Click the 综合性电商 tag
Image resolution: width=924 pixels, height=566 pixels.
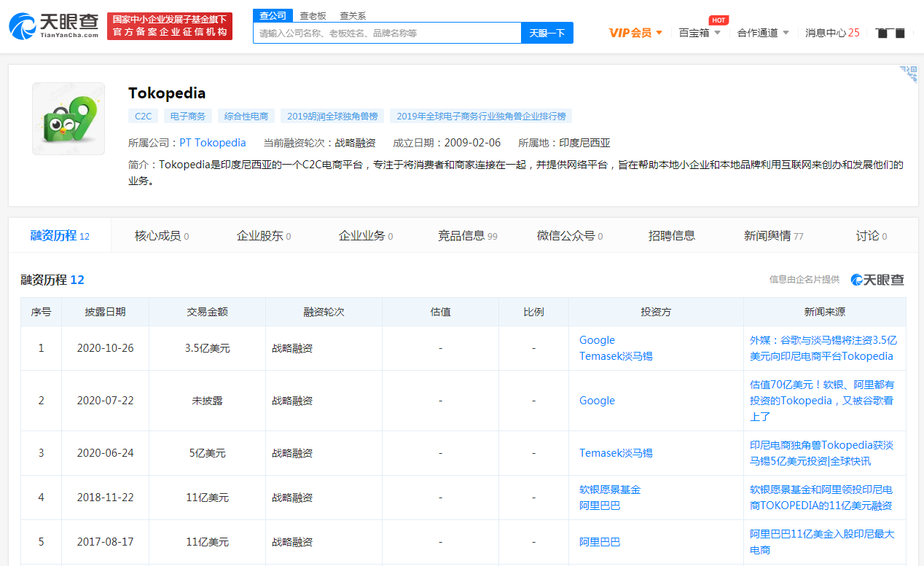pyautogui.click(x=246, y=116)
